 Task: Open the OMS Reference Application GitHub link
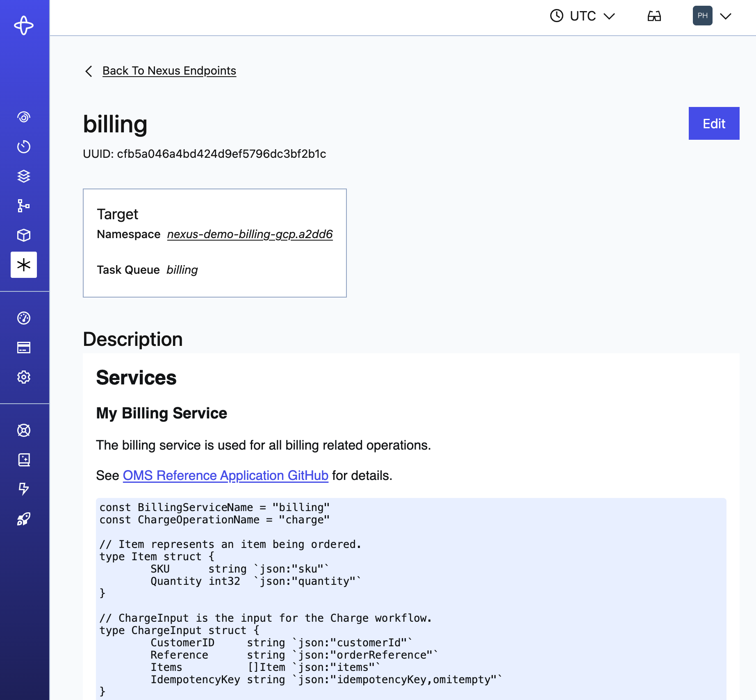pos(225,475)
